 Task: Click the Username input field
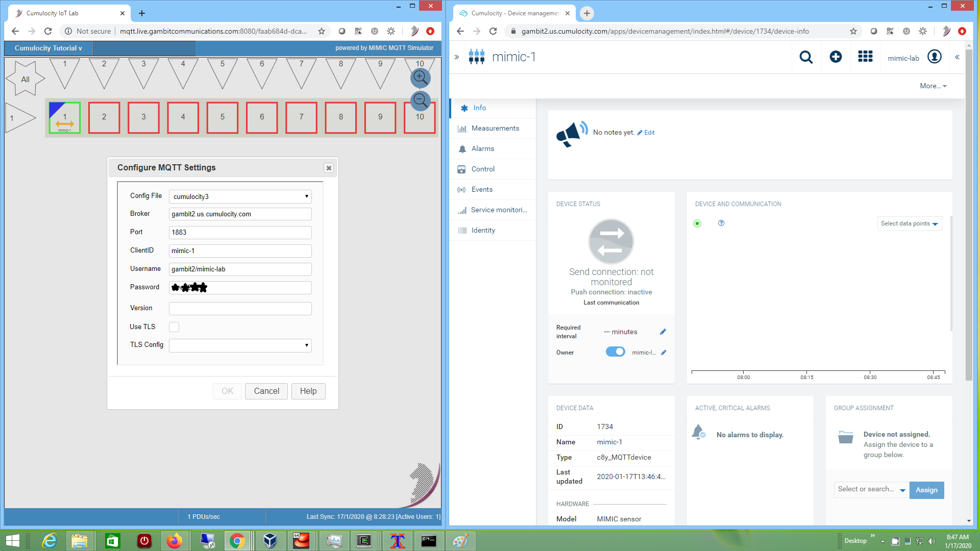click(x=240, y=269)
